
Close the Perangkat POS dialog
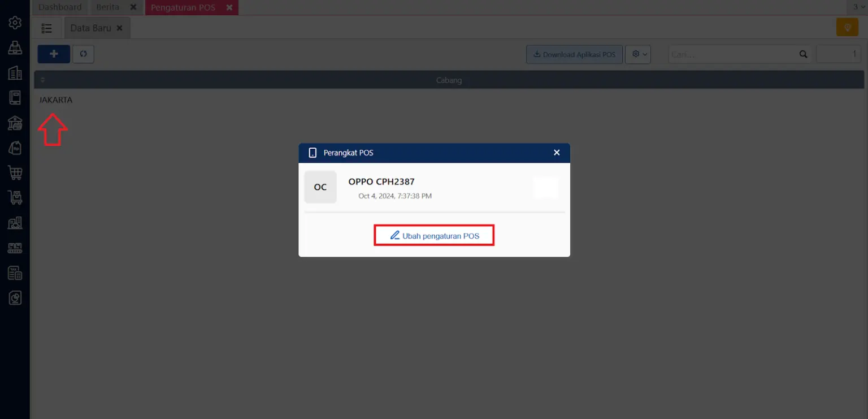[x=557, y=153]
